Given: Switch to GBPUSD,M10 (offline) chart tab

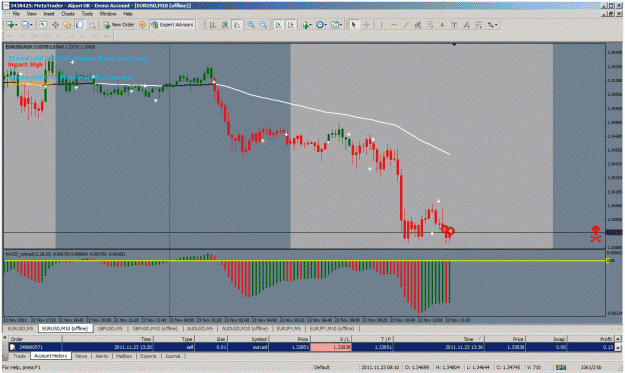Looking at the screenshot, I should coord(155,328).
